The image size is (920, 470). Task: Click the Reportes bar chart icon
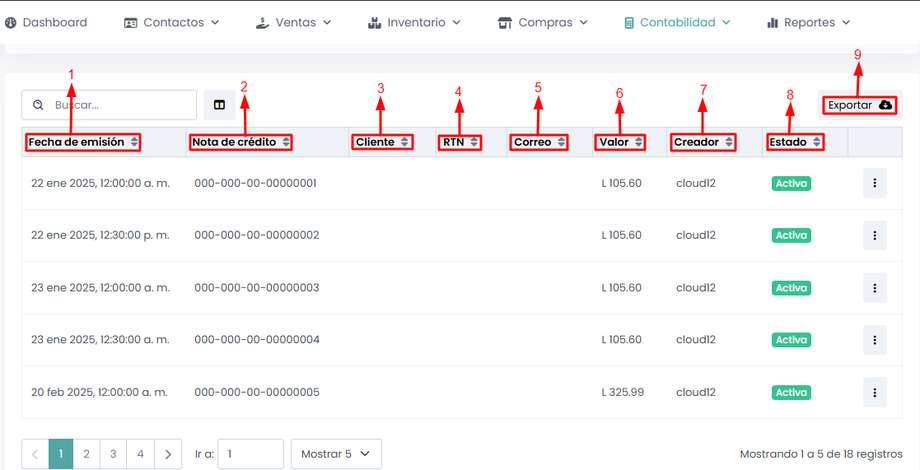click(773, 23)
